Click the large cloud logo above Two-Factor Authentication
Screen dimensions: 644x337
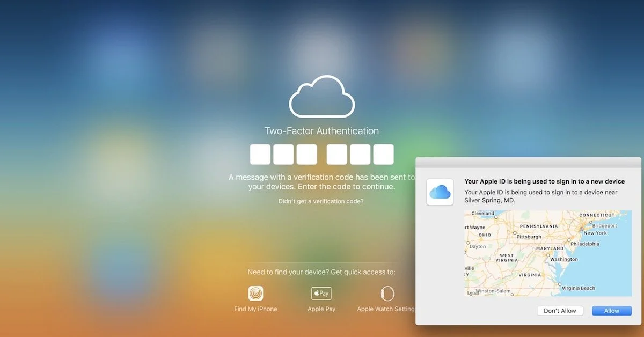pyautogui.click(x=322, y=96)
